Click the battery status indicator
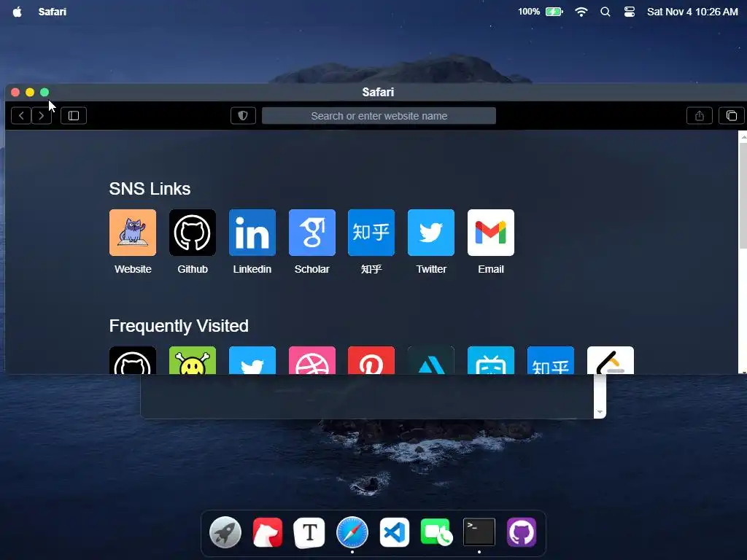 click(541, 12)
